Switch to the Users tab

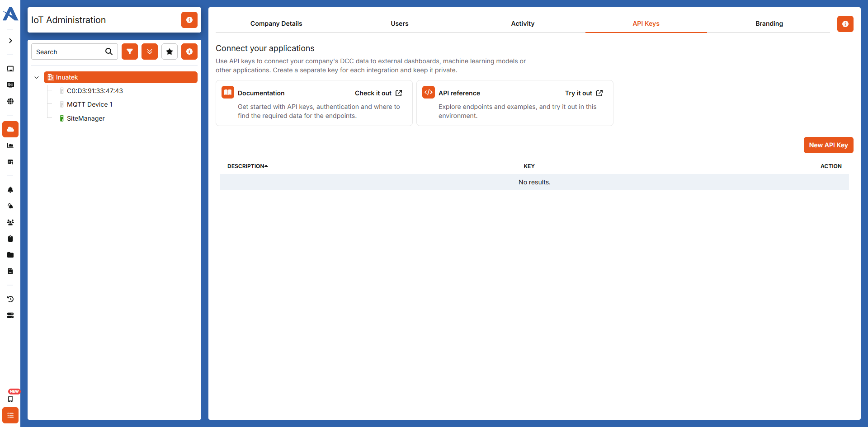[x=400, y=23]
